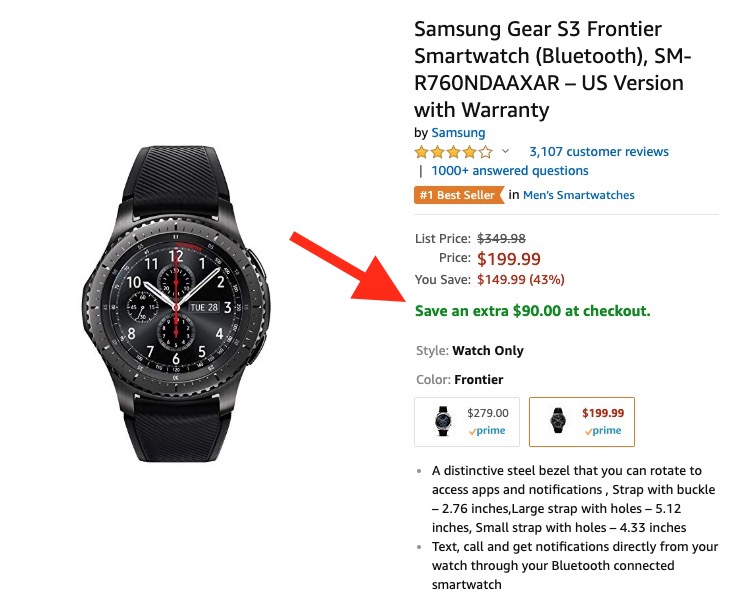The width and height of the screenshot is (737, 594).
Task: Click the Watch Only style label
Action: (x=488, y=351)
